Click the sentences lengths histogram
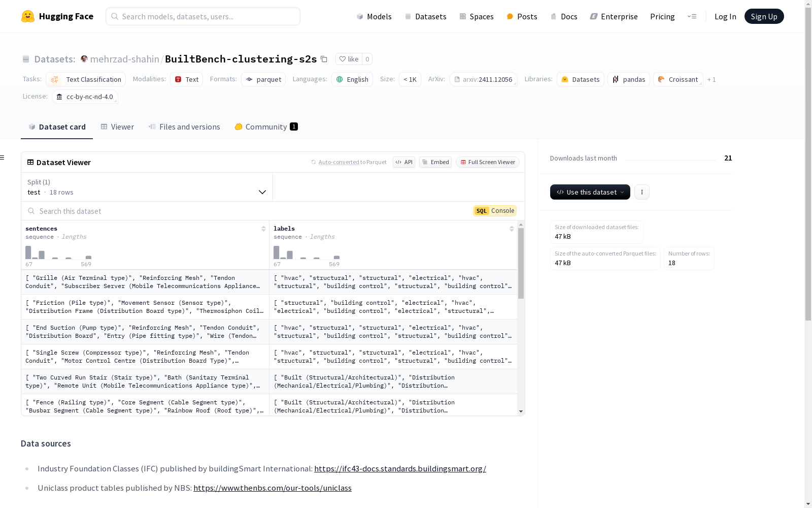 [58, 252]
